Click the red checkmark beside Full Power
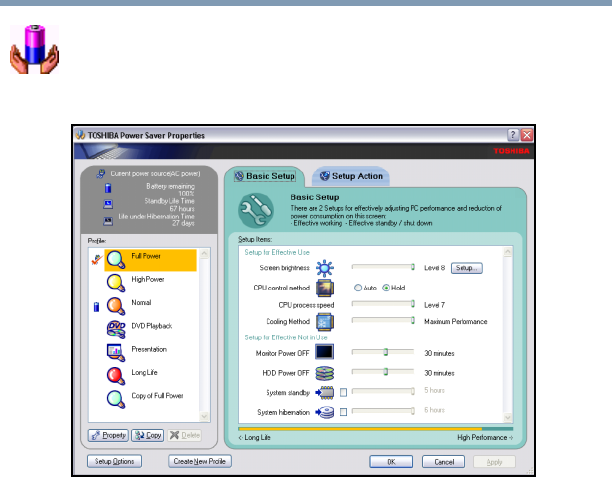Screen dimensions: 612x477 [96, 259]
